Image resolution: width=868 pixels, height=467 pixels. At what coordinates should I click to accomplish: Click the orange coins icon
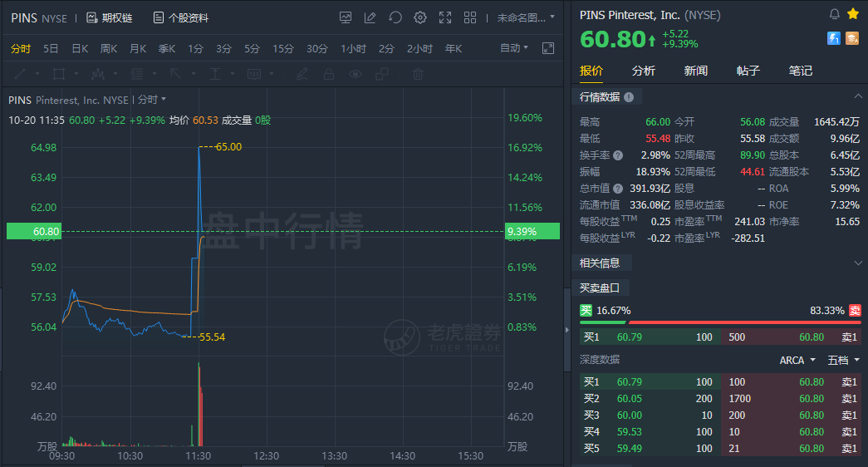pyautogui.click(x=852, y=37)
